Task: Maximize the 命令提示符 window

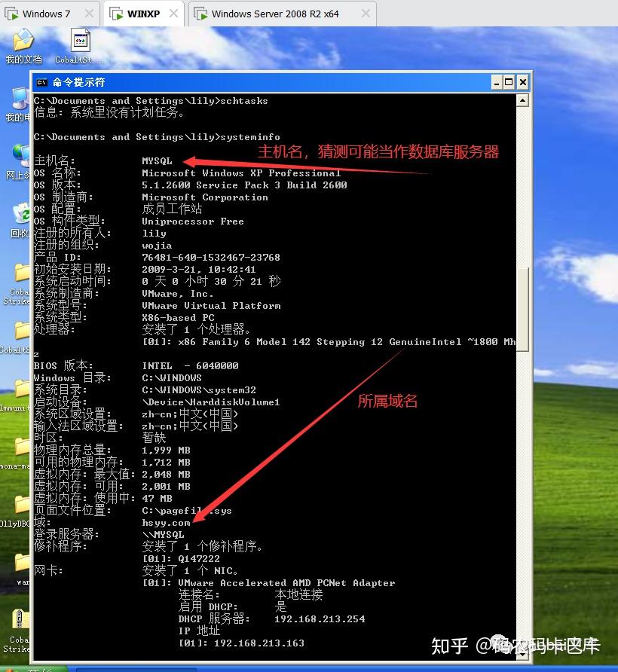Action: point(509,82)
